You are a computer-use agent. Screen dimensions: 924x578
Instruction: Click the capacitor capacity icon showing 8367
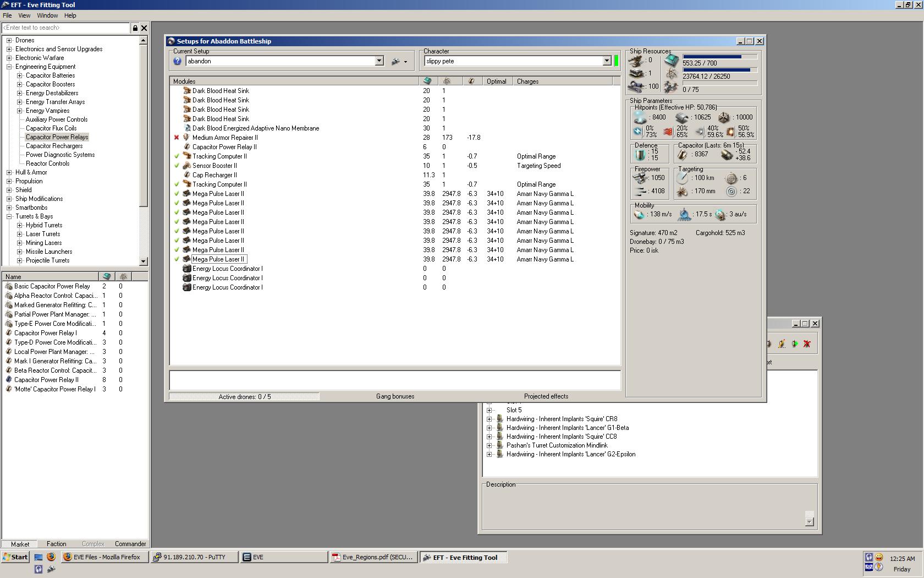[683, 155]
